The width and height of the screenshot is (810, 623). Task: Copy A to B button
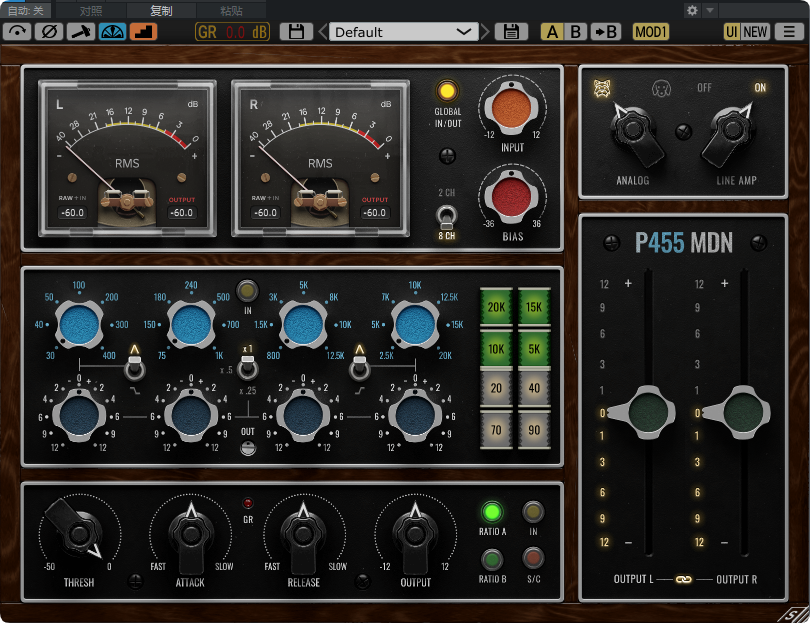coord(605,32)
